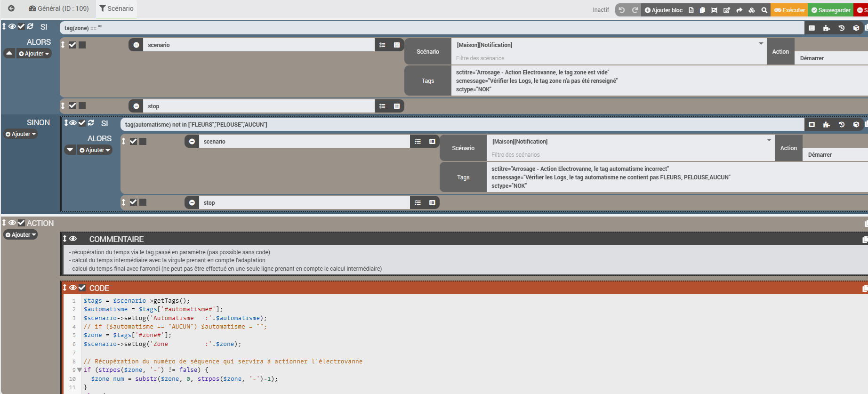Expand the [Maison][Notification] scenario dropdown in first block
Image resolution: width=868 pixels, height=394 pixels.
click(761, 44)
